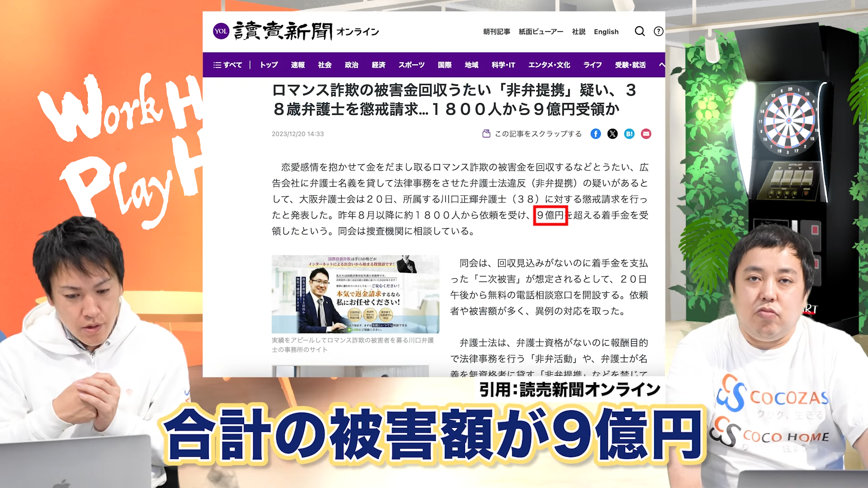Open 社説 header link
Screen dimensions: 868x488
(x=579, y=32)
